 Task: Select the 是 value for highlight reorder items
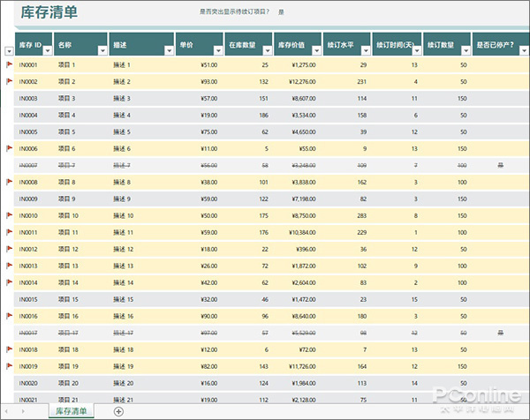[281, 12]
